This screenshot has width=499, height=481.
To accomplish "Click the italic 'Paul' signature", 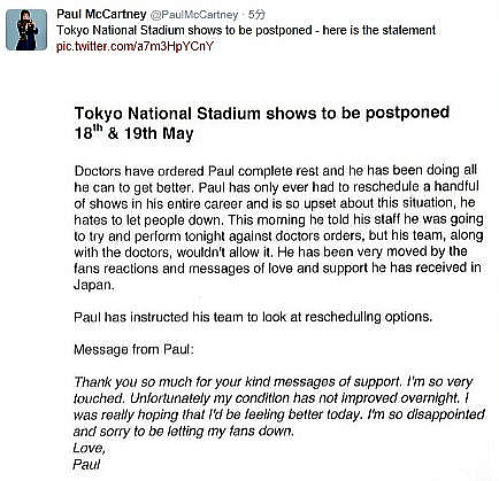I will tap(86, 464).
